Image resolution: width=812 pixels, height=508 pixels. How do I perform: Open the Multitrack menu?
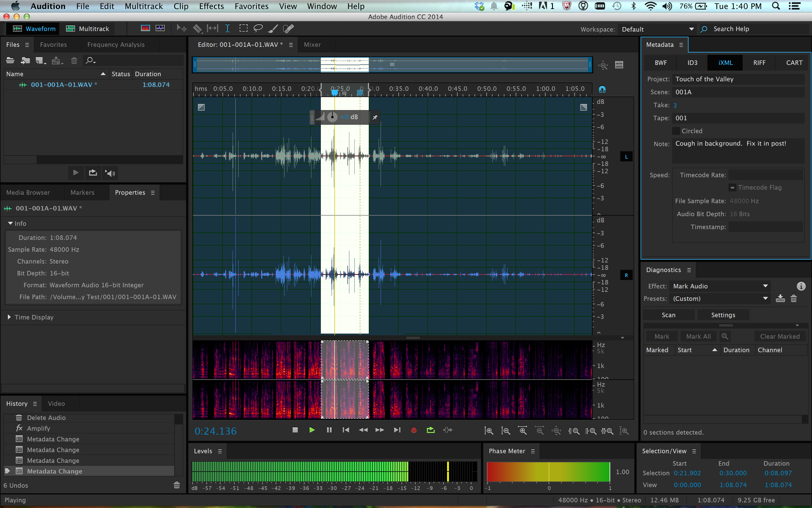coord(144,6)
